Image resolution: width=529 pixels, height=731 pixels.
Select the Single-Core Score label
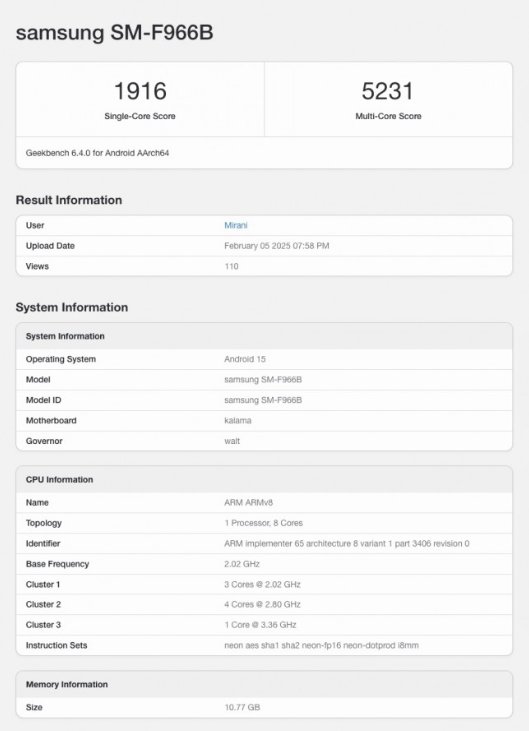(140, 116)
